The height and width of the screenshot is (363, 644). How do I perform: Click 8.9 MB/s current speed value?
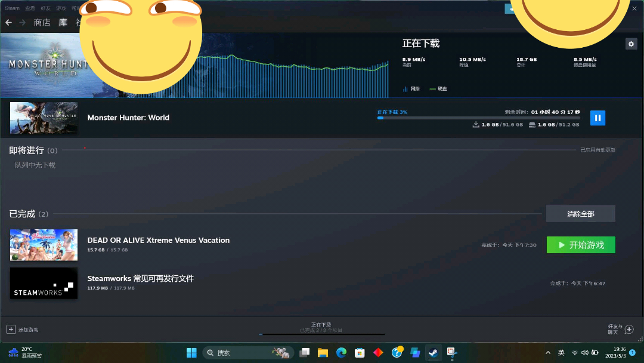pyautogui.click(x=414, y=59)
